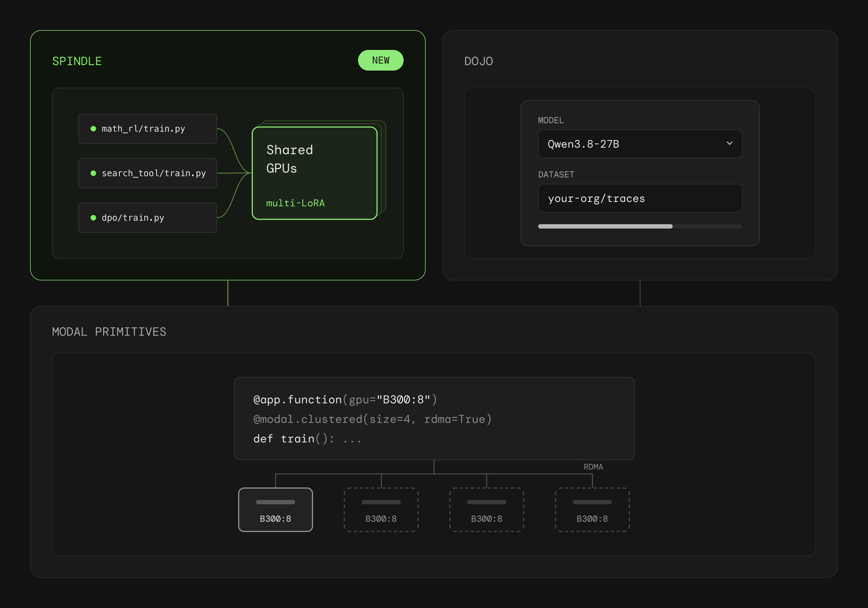Click the DATASET field label

(x=556, y=175)
